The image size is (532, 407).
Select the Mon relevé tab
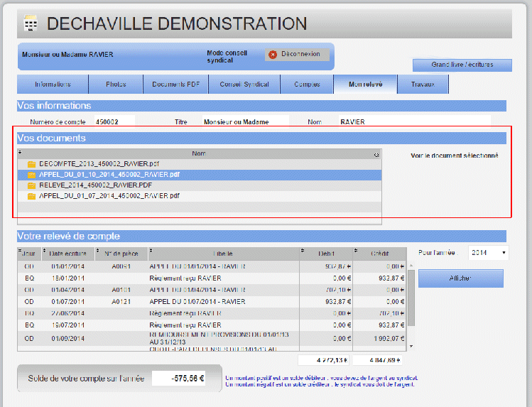365,84
